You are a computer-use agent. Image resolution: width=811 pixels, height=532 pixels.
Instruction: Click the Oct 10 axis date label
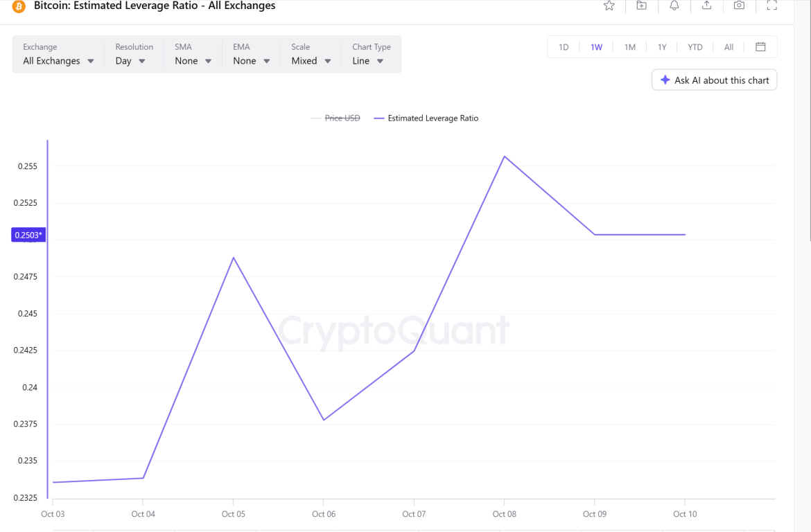(x=685, y=514)
